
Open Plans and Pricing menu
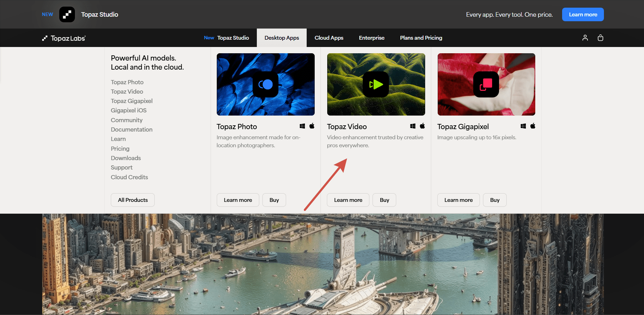click(421, 38)
